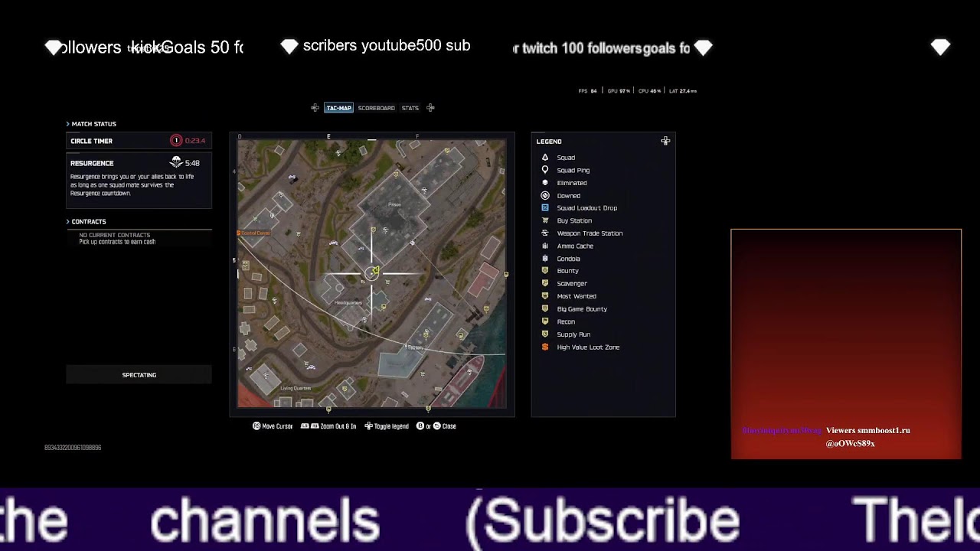Image resolution: width=980 pixels, height=551 pixels.
Task: Click the orange High Value Loot Zone icon
Action: click(545, 347)
